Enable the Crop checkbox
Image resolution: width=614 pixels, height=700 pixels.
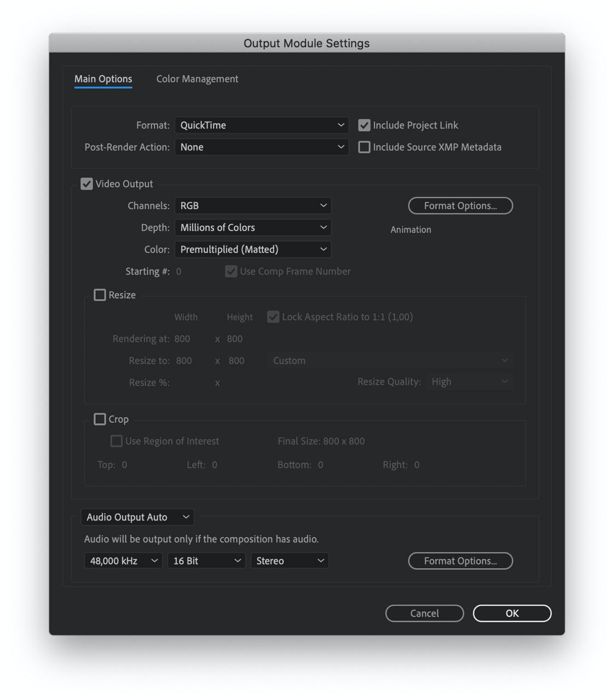click(100, 419)
